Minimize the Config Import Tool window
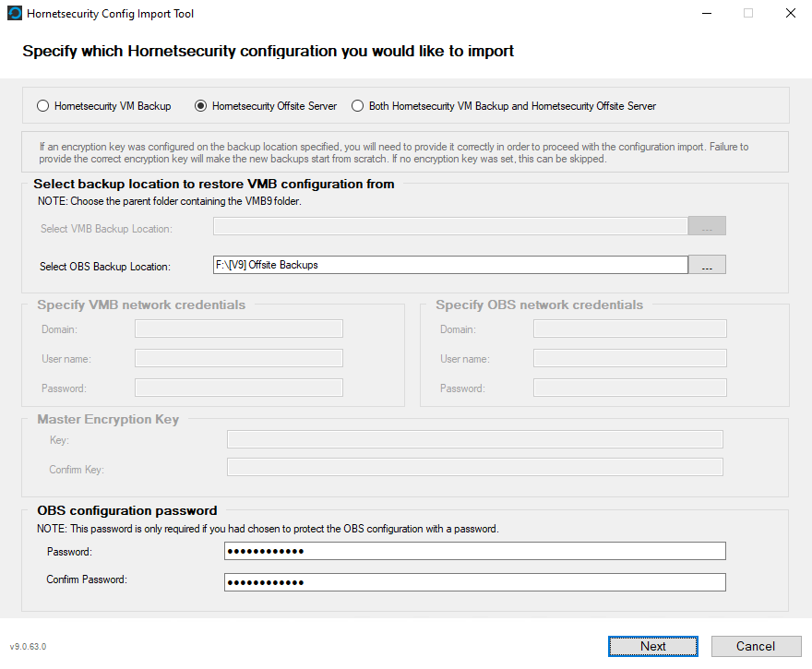 707,14
